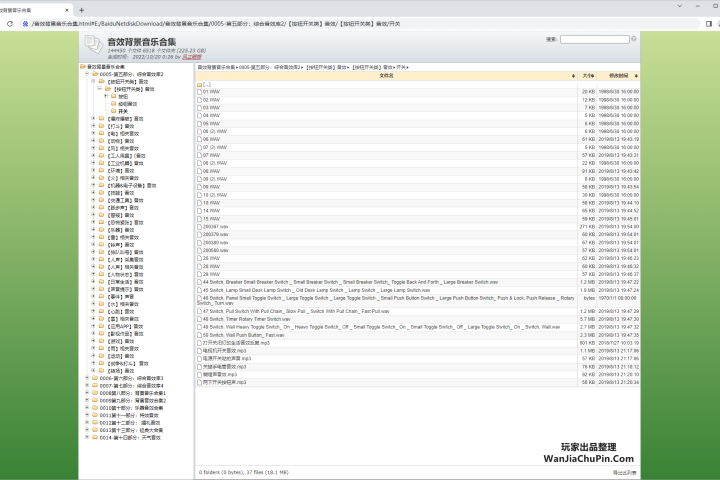Click the parent folder [..] icon

tap(199, 84)
